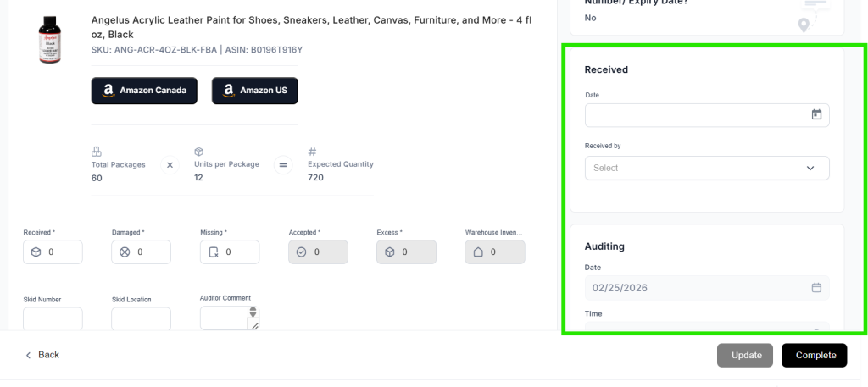This screenshot has height=387, width=868.
Task: Click the Excess disabled quantity field
Action: coord(406,252)
